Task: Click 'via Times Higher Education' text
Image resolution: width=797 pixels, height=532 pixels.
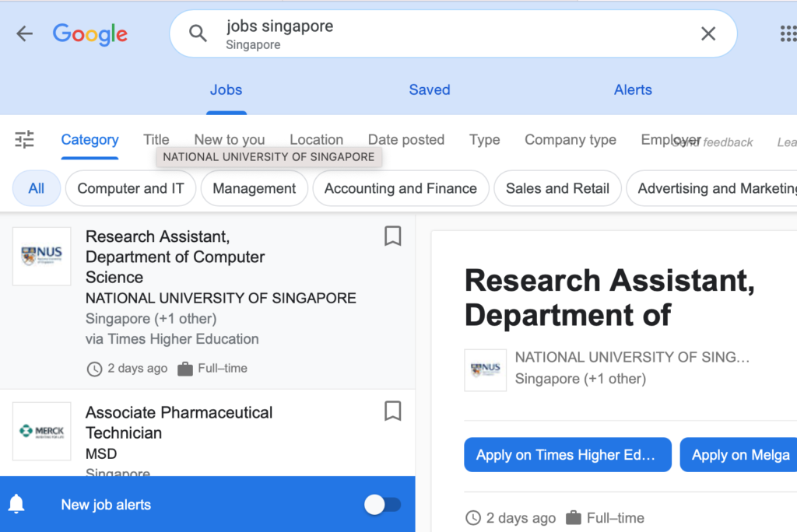Action: [172, 339]
